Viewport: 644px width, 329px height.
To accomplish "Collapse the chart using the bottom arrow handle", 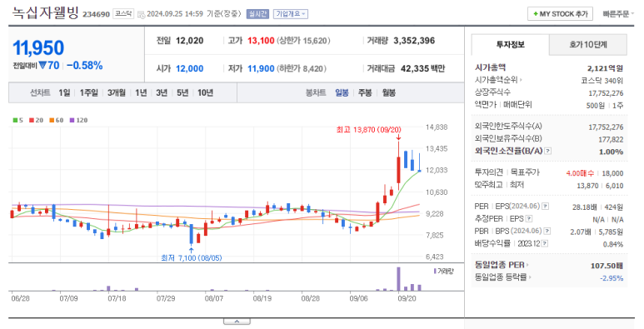I will click(237, 322).
